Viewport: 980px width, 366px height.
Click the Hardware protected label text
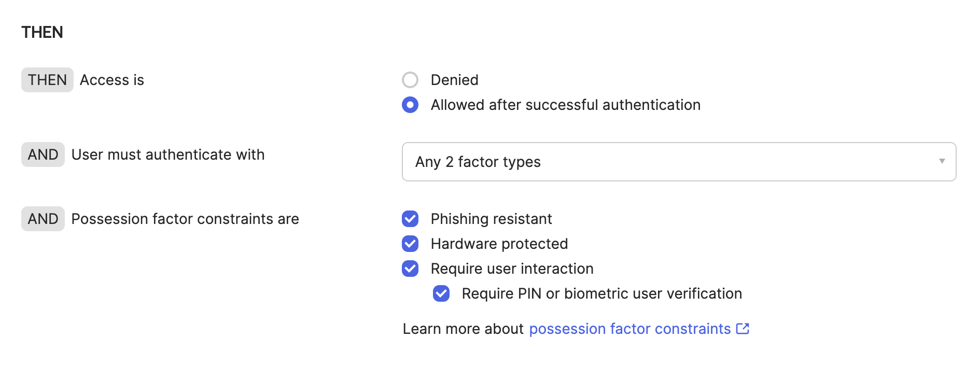pyautogui.click(x=499, y=244)
